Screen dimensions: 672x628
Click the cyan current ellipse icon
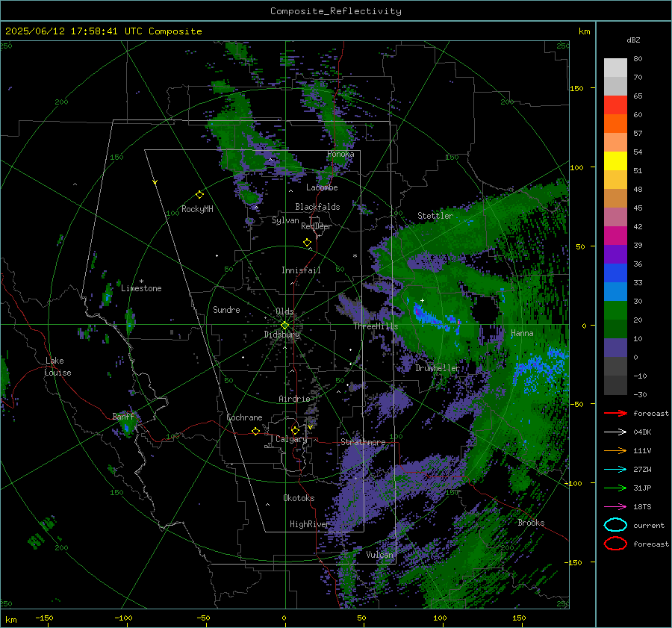(615, 525)
